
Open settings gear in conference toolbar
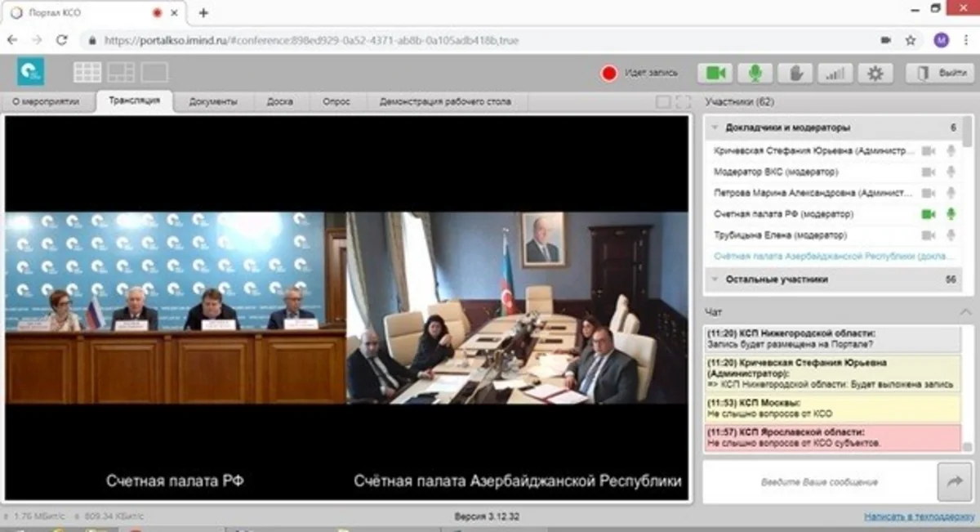tap(875, 73)
